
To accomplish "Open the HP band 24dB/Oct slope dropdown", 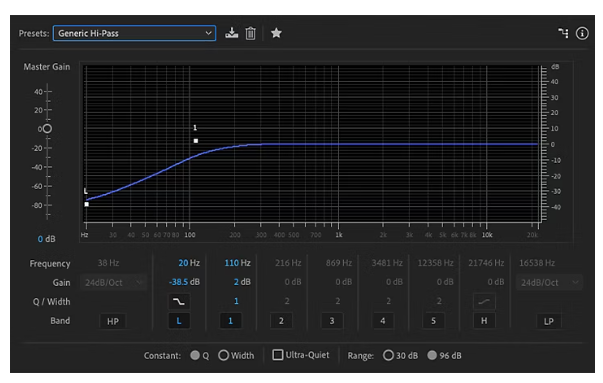I will coord(113,283).
